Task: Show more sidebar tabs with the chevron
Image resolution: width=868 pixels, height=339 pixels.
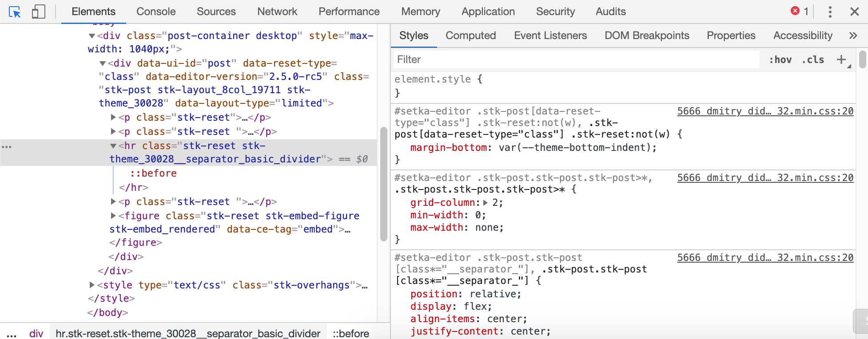Action: click(x=853, y=36)
